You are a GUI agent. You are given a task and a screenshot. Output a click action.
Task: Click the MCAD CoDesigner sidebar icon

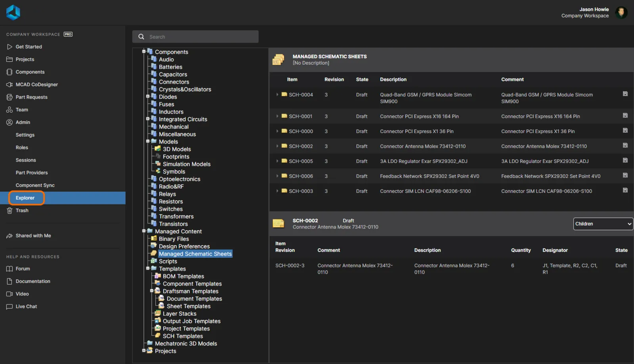[x=10, y=85]
